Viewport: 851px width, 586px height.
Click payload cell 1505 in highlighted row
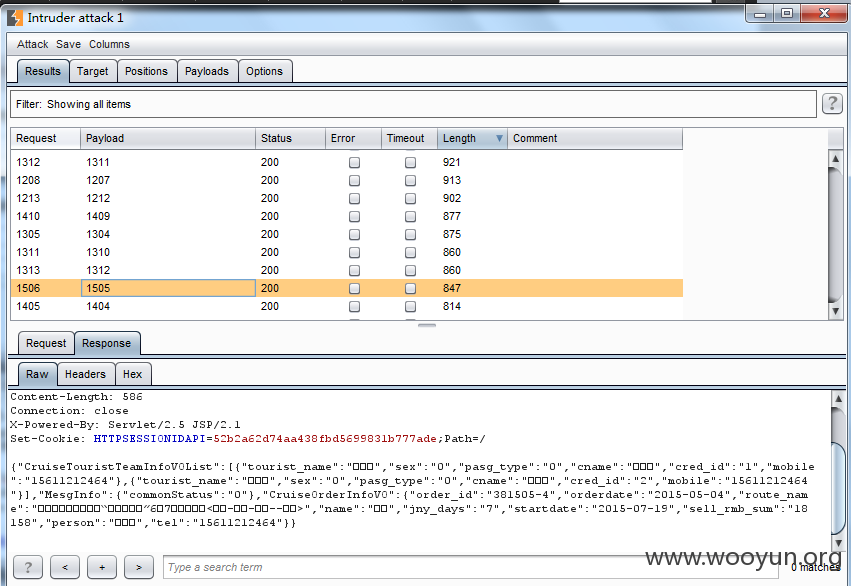click(x=168, y=288)
